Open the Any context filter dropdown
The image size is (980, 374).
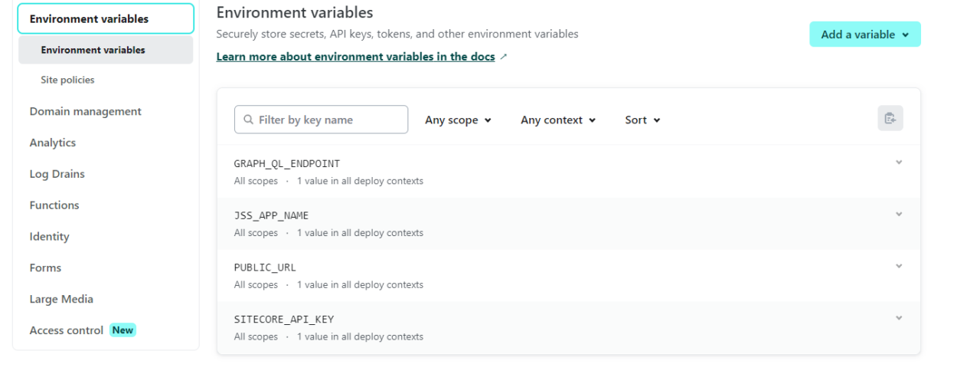pyautogui.click(x=557, y=120)
